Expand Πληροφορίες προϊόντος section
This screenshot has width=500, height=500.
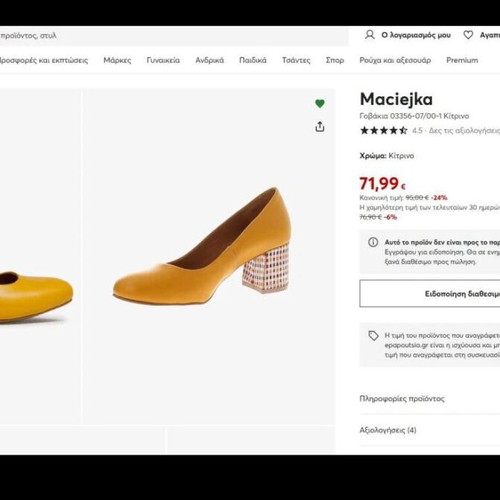click(430, 399)
